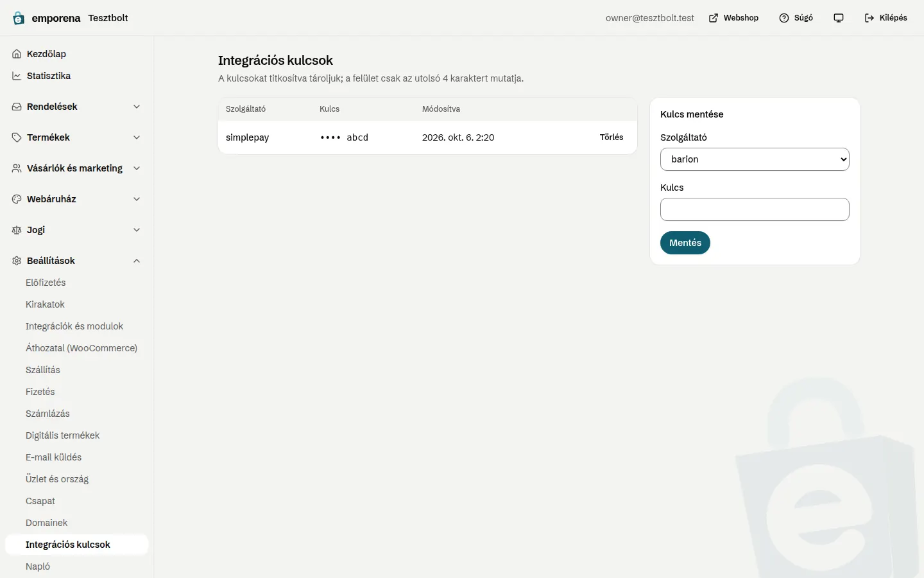Select the active Integrációs kulcsok item
This screenshot has height=578, width=924.
(x=76, y=545)
